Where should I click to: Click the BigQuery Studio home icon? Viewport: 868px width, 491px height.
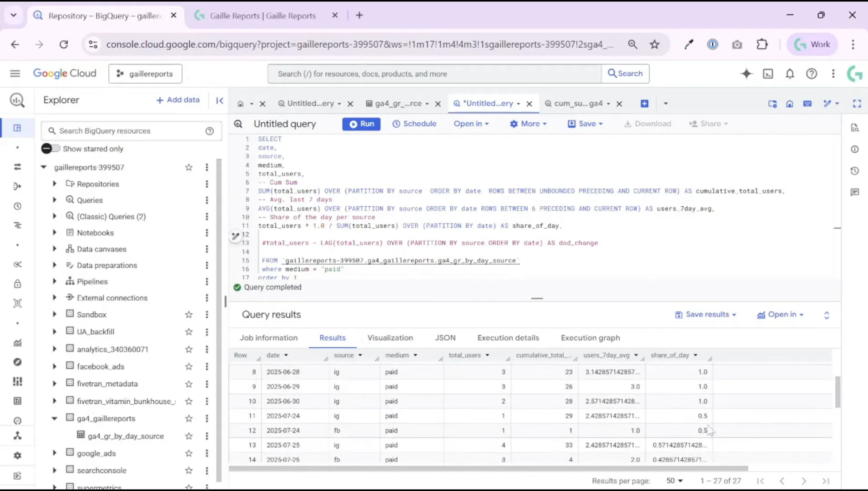coord(790,104)
